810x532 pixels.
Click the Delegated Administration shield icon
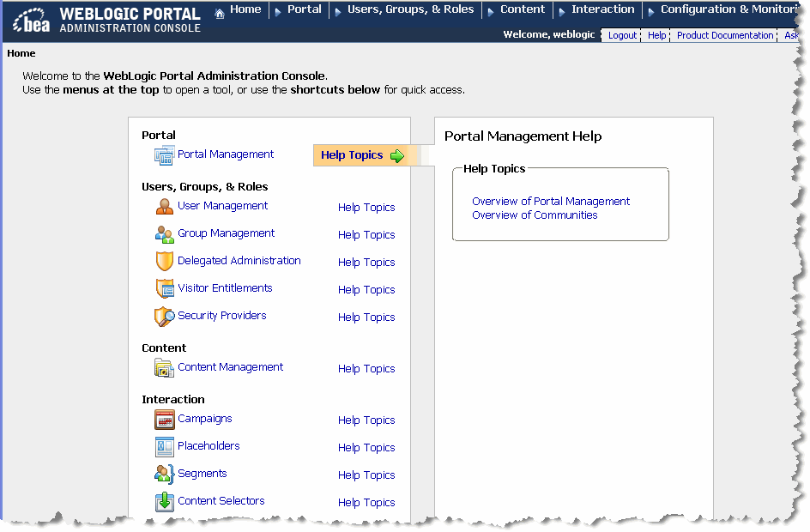[x=164, y=262]
